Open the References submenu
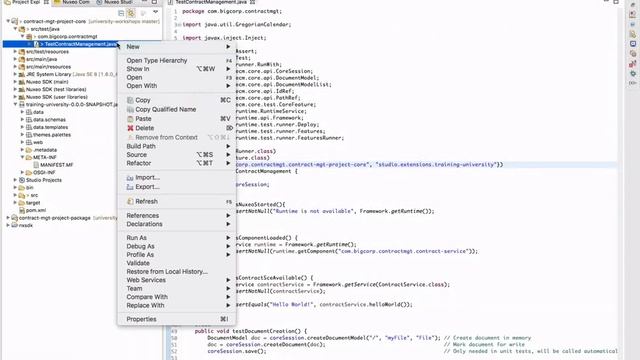The height and width of the screenshot is (360, 640). tap(177, 216)
